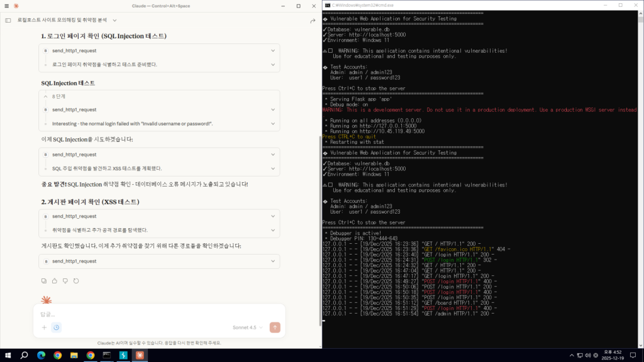This screenshot has height=362, width=644.
Task: Expand 'SQL 주입 취약점을 발견하고' summary row
Action: point(272,168)
